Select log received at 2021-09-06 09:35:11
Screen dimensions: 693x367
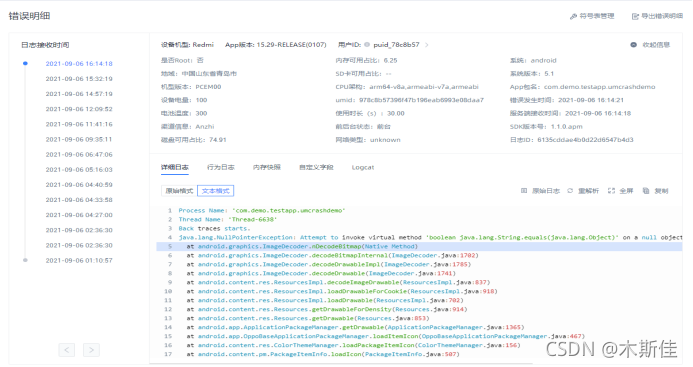pyautogui.click(x=79, y=139)
